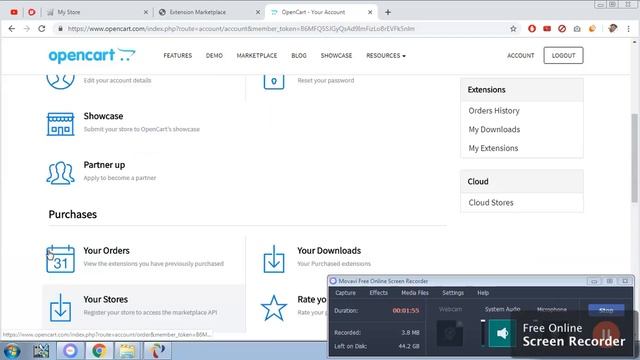The height and width of the screenshot is (360, 640).
Task: Open the Account link in the header
Action: 520,56
